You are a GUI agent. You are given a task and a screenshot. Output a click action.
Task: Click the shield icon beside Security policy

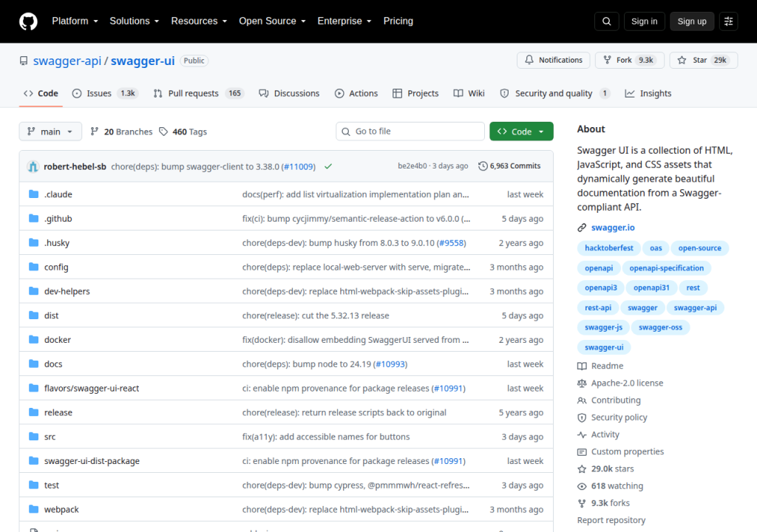click(x=582, y=417)
